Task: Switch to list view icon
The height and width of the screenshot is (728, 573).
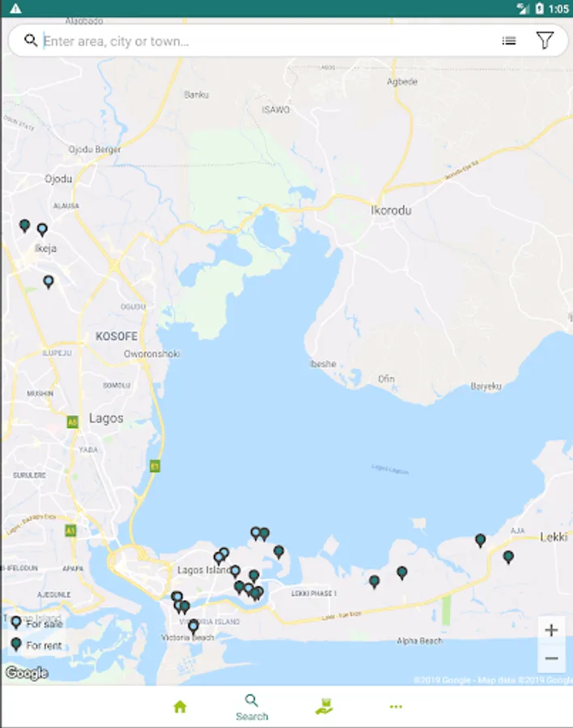Action: [509, 41]
